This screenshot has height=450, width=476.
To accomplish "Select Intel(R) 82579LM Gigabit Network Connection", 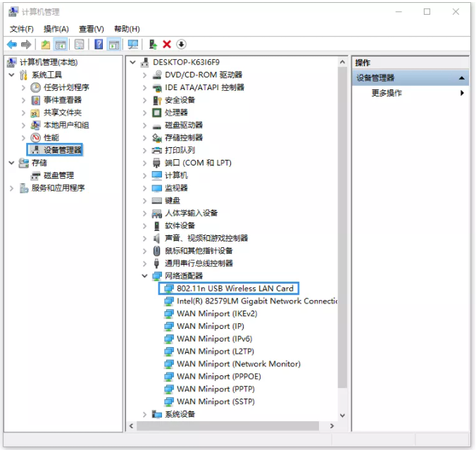I will coord(257,301).
